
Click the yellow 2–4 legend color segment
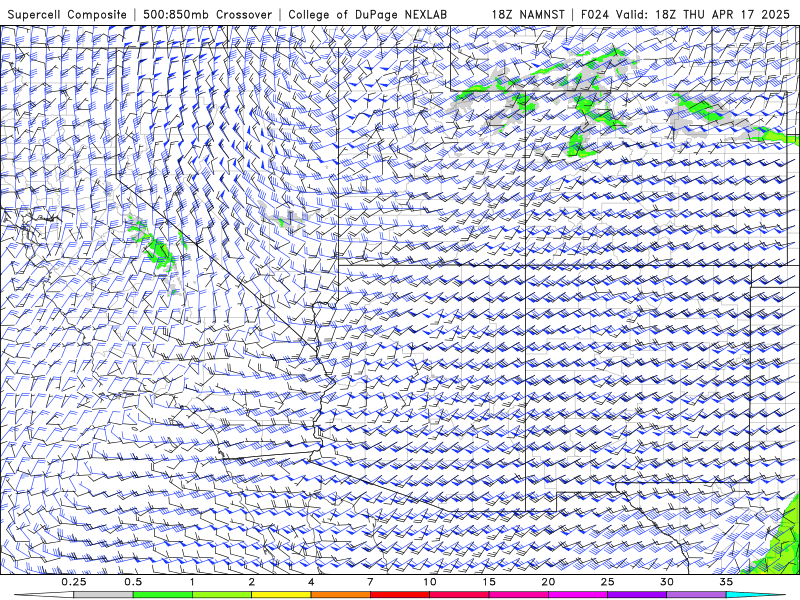pos(281,595)
